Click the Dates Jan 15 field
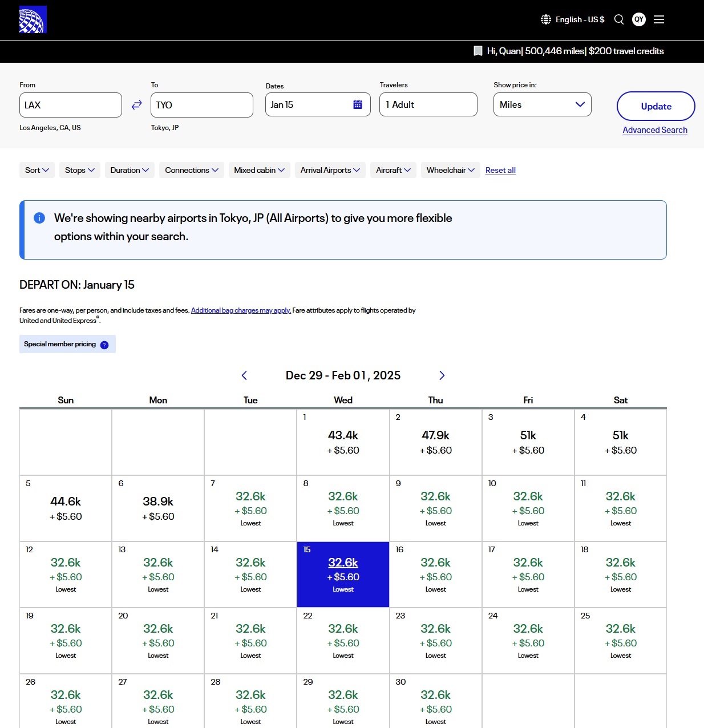This screenshot has width=704, height=728. point(318,104)
